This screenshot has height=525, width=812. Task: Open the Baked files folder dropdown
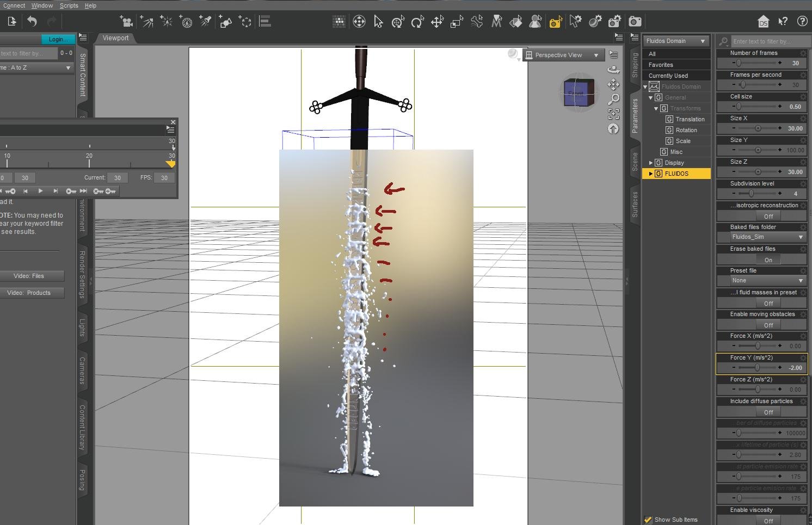[767, 237]
